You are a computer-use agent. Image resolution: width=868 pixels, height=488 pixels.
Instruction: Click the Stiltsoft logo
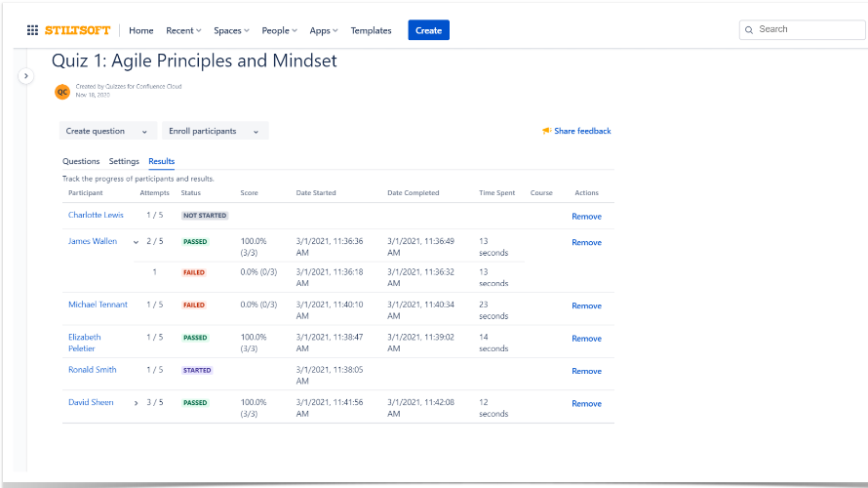tap(77, 30)
